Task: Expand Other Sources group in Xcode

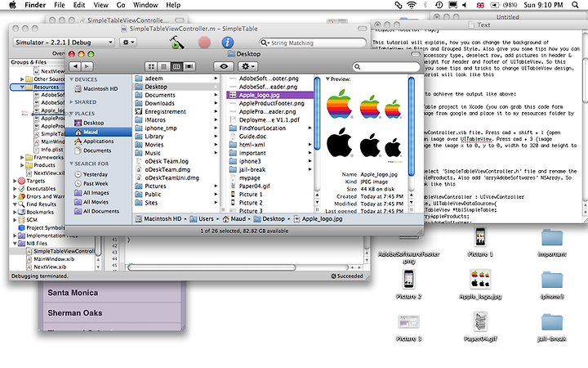Action: click(22, 79)
